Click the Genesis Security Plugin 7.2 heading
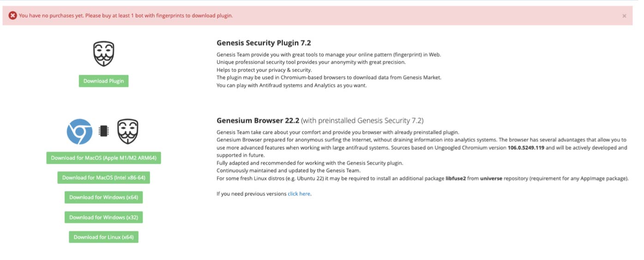This screenshot has height=260, width=644. click(x=264, y=43)
